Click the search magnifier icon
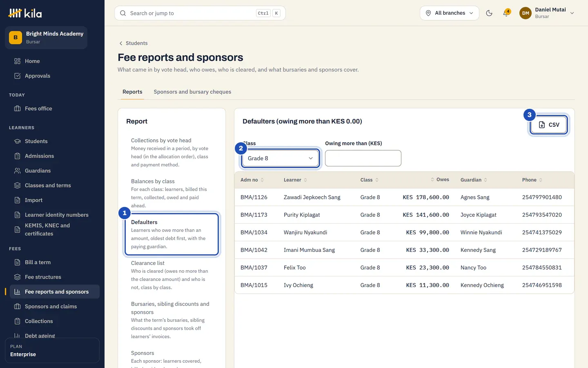The image size is (588, 368). click(123, 13)
